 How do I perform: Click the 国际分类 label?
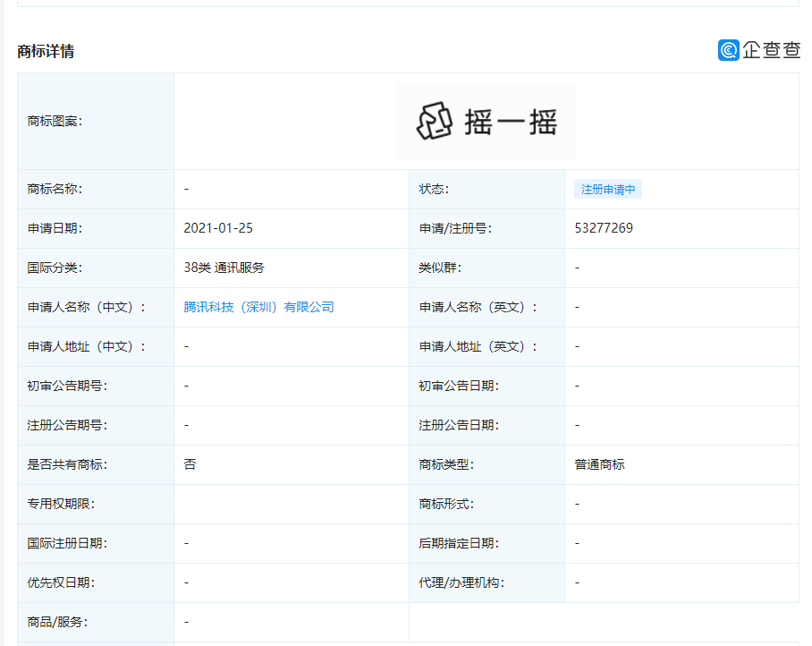click(x=55, y=268)
